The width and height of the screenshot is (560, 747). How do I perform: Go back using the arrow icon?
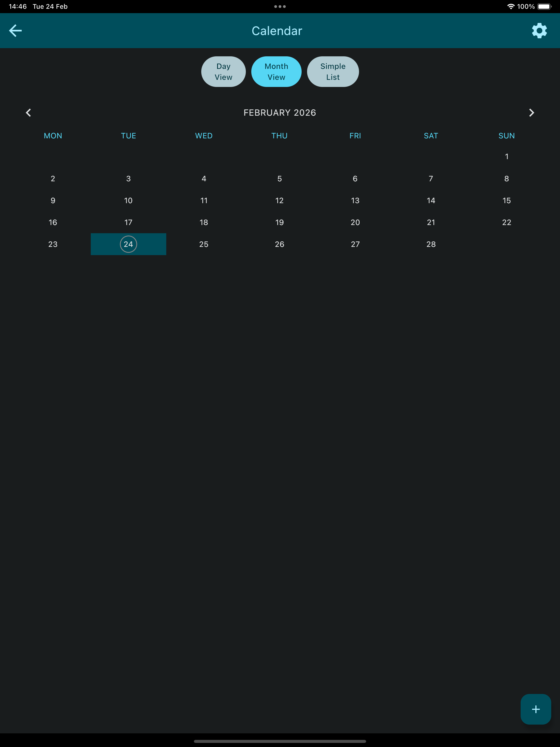(x=16, y=31)
